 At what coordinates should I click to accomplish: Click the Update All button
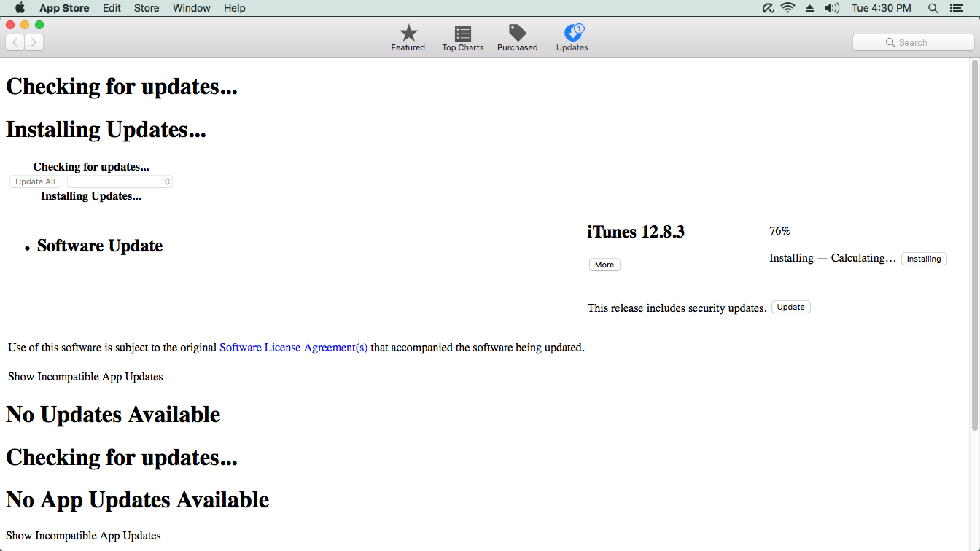point(35,181)
